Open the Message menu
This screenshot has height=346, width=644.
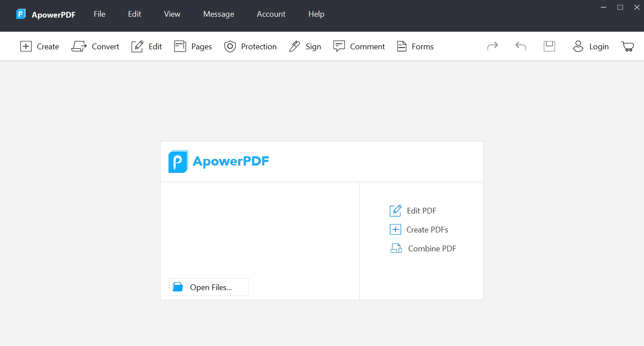(219, 14)
